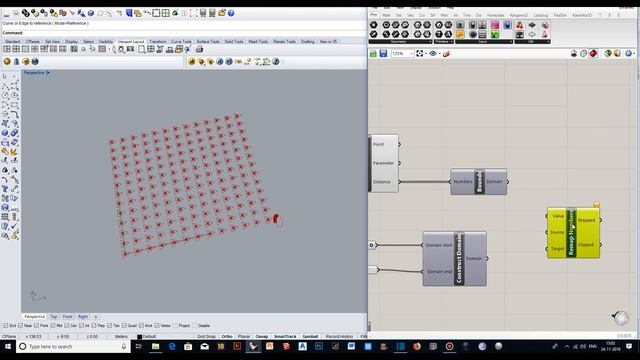
Task: Open the preview settings dropdown arrow beside the blue sphere
Action: click(635, 53)
